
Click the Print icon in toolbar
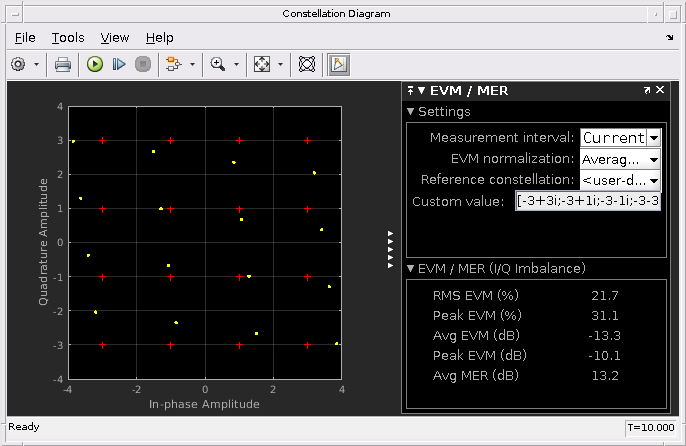(62, 64)
